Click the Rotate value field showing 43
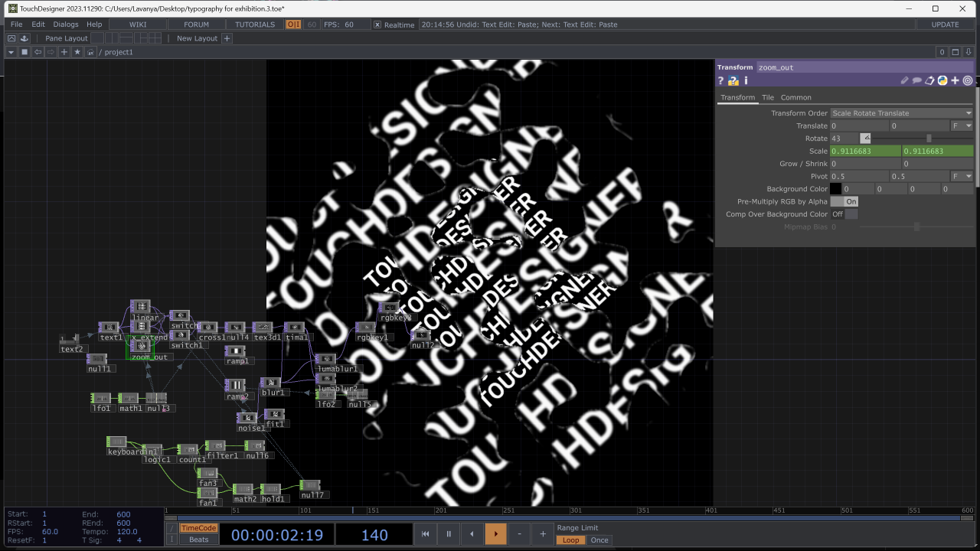The width and height of the screenshot is (980, 551). point(844,139)
